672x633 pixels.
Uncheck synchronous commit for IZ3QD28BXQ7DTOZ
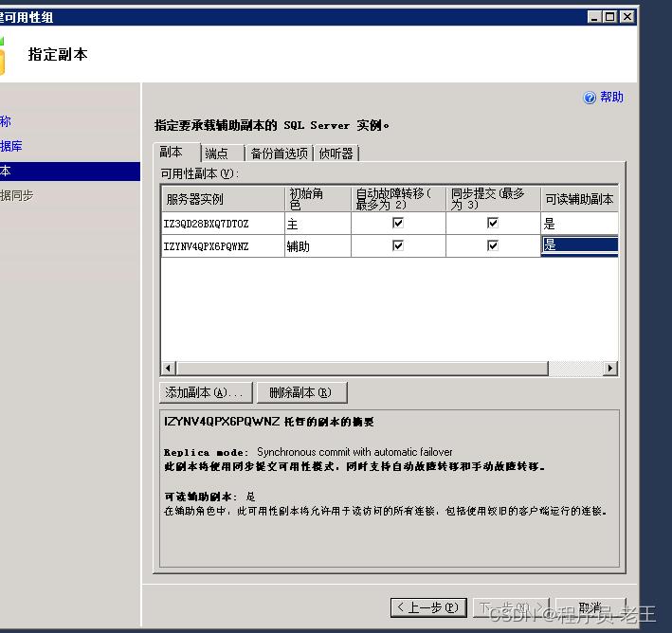click(x=493, y=223)
